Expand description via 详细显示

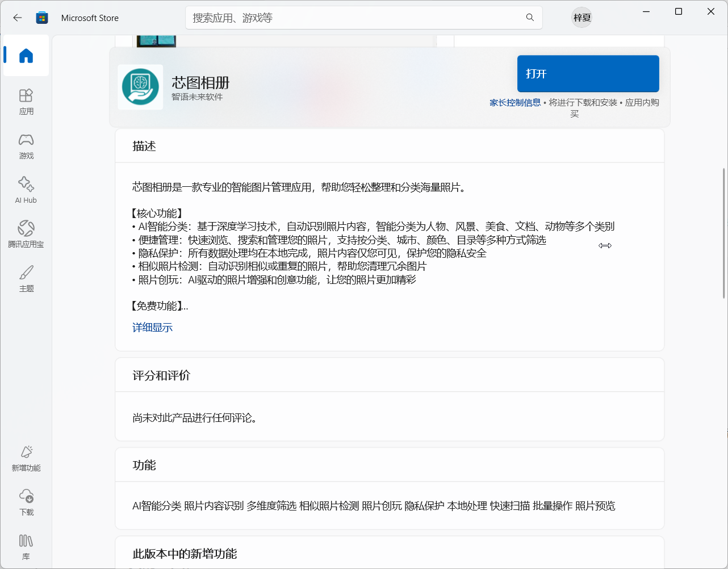click(x=152, y=327)
